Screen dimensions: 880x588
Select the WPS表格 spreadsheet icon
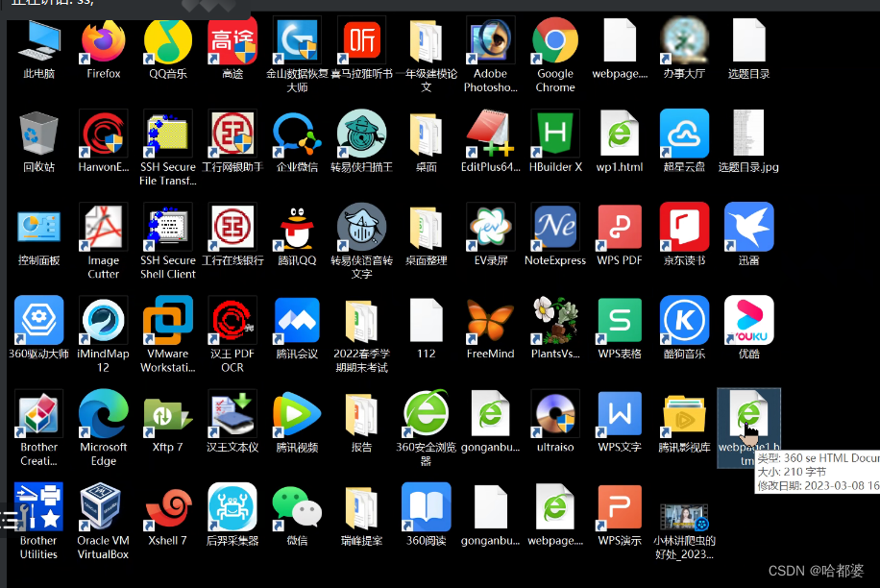coord(620,320)
